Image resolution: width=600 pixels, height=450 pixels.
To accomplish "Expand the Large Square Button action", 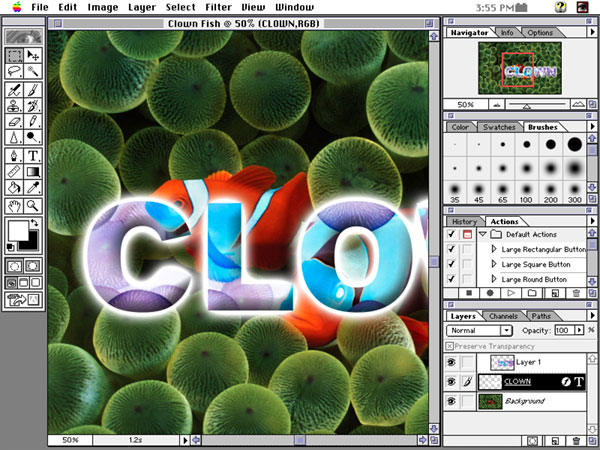I will (493, 264).
